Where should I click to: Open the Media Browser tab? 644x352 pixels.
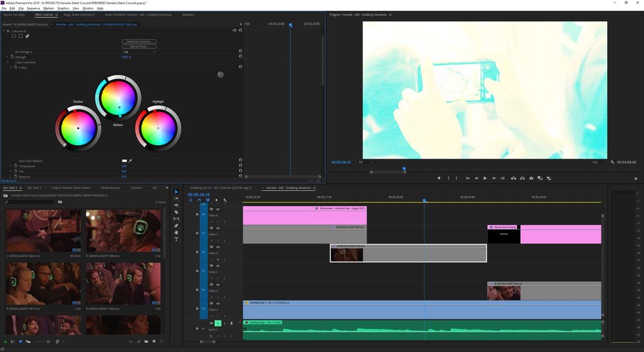pyautogui.click(x=110, y=188)
